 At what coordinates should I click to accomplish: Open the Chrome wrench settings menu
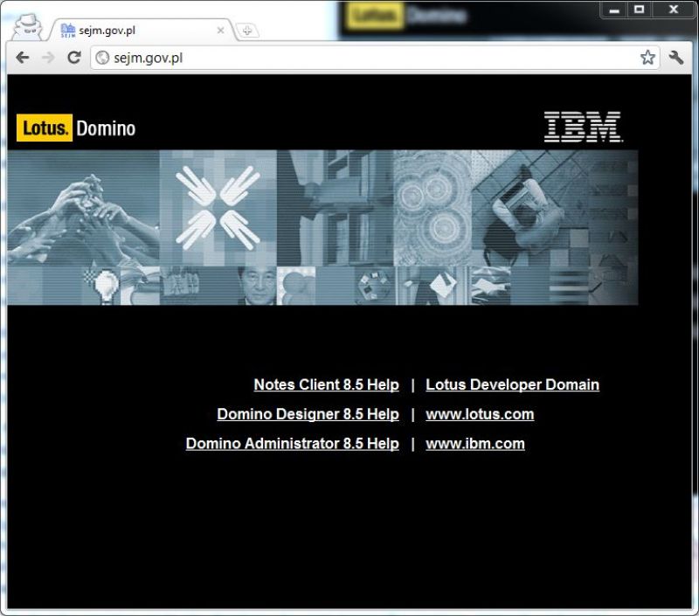(x=675, y=58)
